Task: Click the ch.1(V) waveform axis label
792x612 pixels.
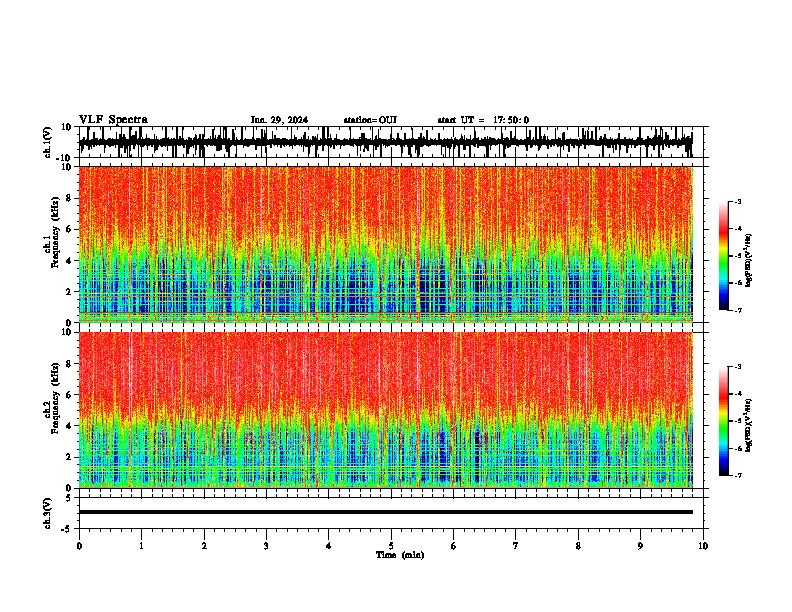Action: click(49, 142)
